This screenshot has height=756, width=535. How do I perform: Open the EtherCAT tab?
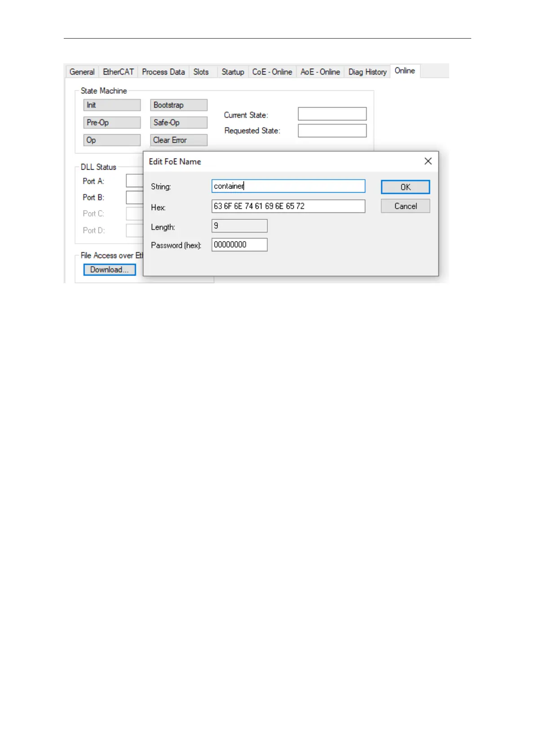click(x=118, y=72)
